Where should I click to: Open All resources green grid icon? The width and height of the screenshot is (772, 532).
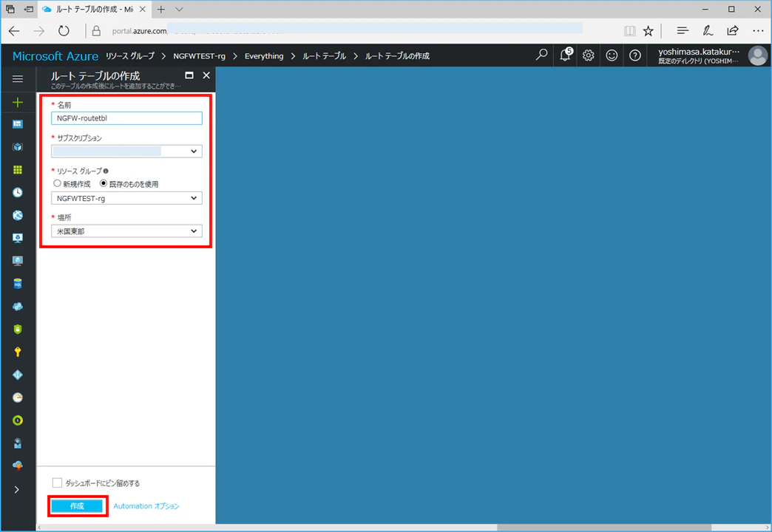(18, 170)
